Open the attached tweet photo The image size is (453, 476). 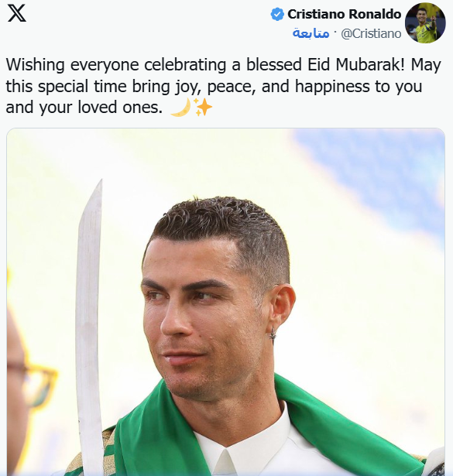[226, 302]
